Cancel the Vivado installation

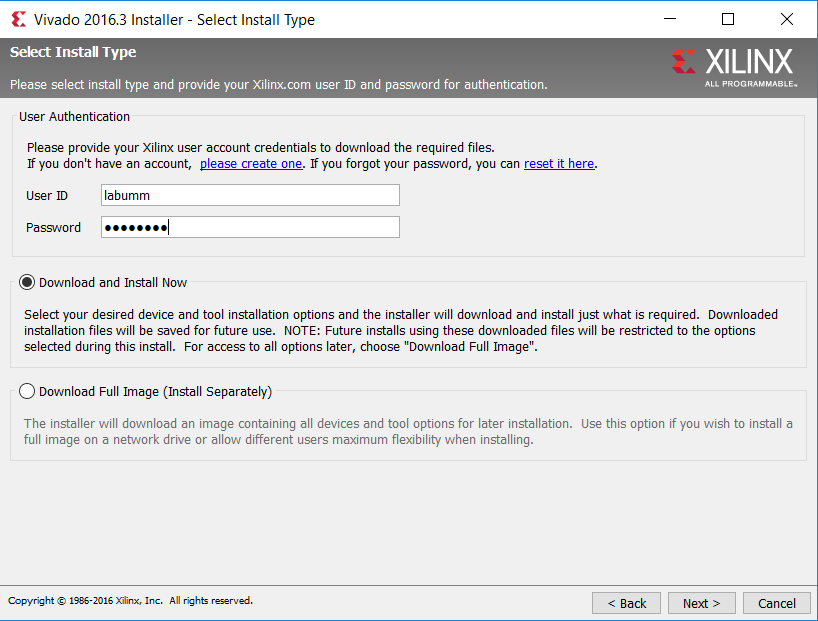pos(777,603)
